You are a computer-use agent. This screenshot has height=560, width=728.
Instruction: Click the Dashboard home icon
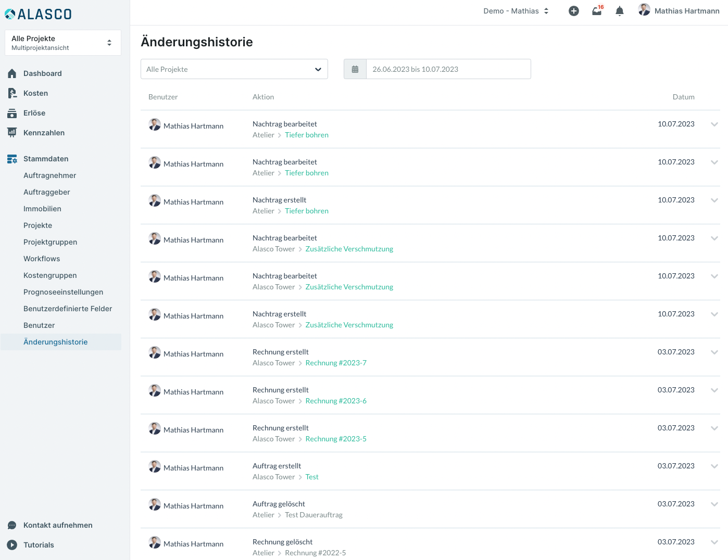pos(12,73)
